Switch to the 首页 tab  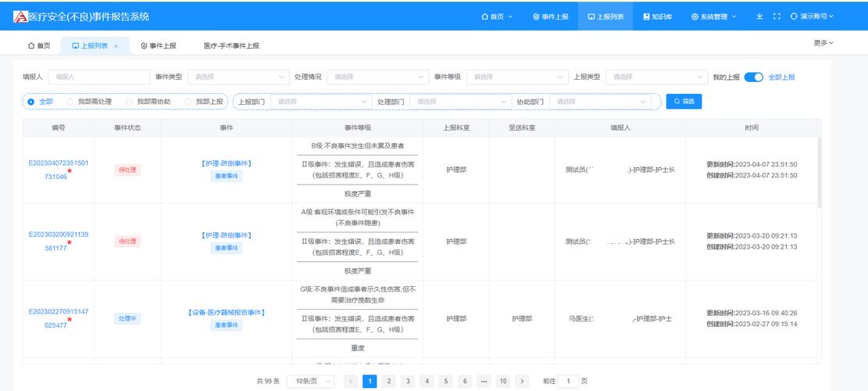[39, 46]
